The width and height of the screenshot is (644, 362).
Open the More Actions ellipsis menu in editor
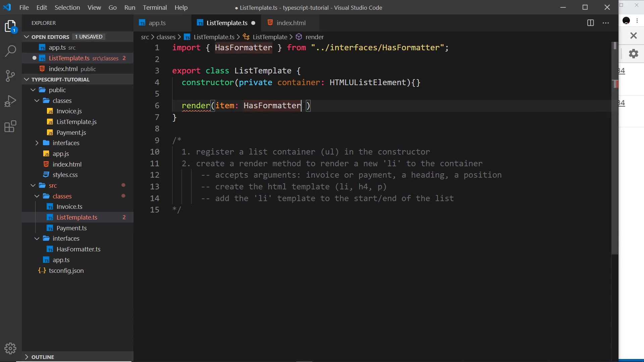(606, 23)
